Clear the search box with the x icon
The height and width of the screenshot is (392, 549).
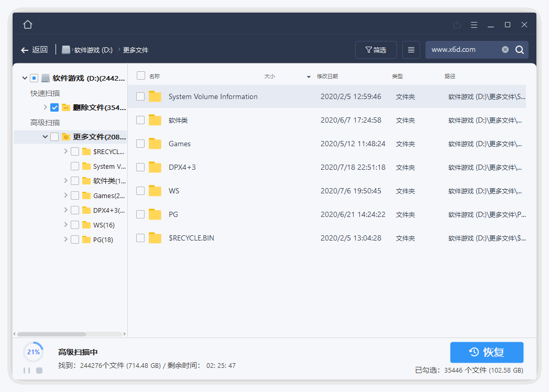point(504,49)
